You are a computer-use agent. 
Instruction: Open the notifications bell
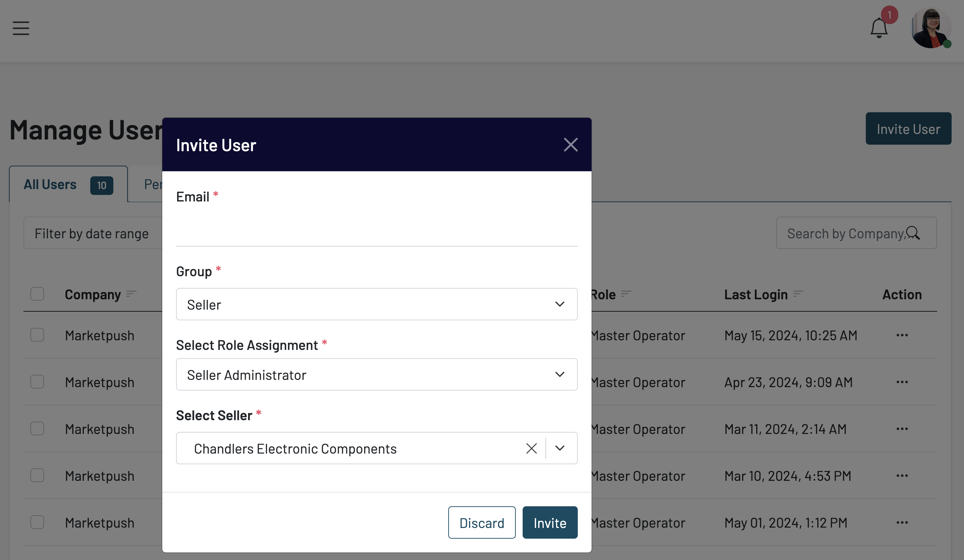click(x=879, y=28)
